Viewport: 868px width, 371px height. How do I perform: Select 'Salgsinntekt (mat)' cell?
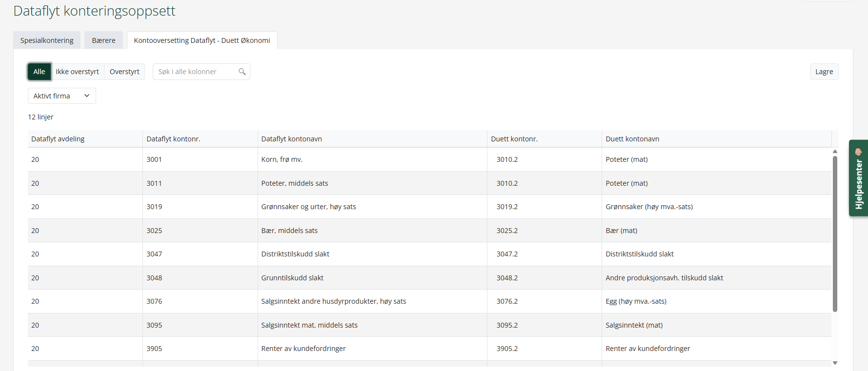717,325
